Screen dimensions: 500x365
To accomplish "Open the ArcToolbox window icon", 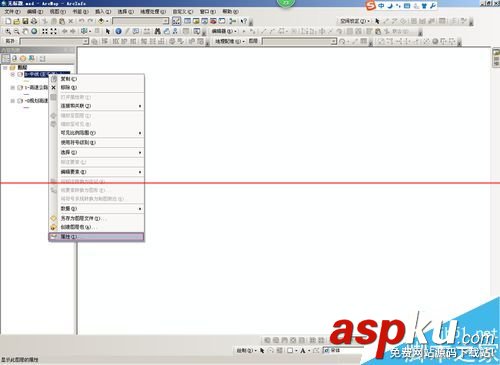I will pyautogui.click(x=213, y=21).
